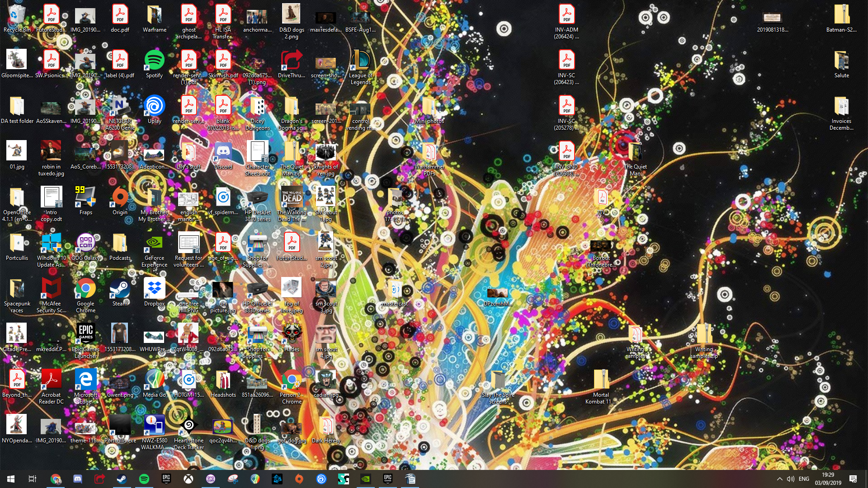Open the Mortal Kombat 11 zip folder
Viewport: 868px width, 488px height.
coord(601,387)
